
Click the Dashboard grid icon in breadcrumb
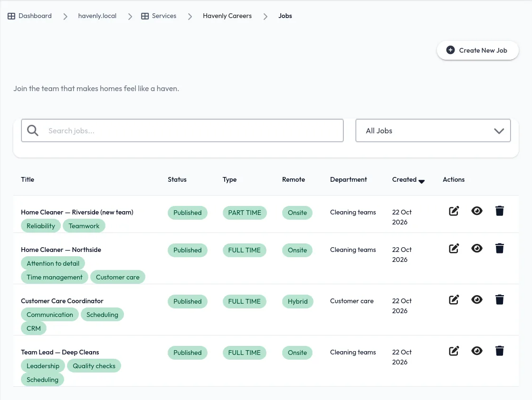[x=11, y=16]
